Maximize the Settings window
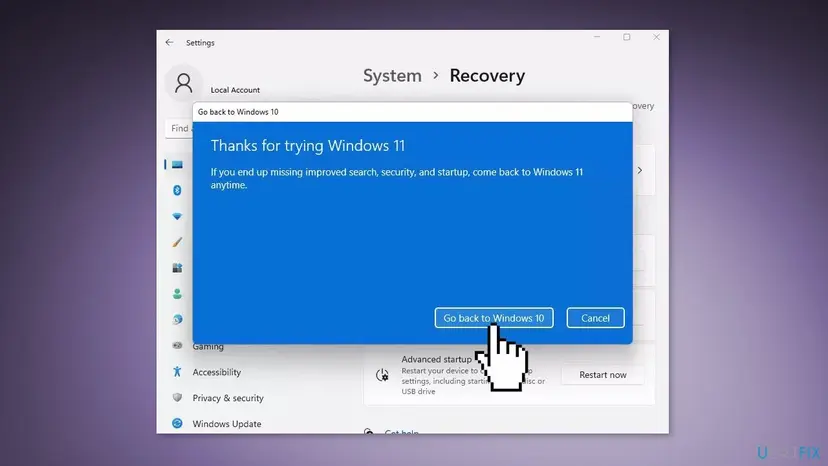Image resolution: width=828 pixels, height=466 pixels. (627, 37)
